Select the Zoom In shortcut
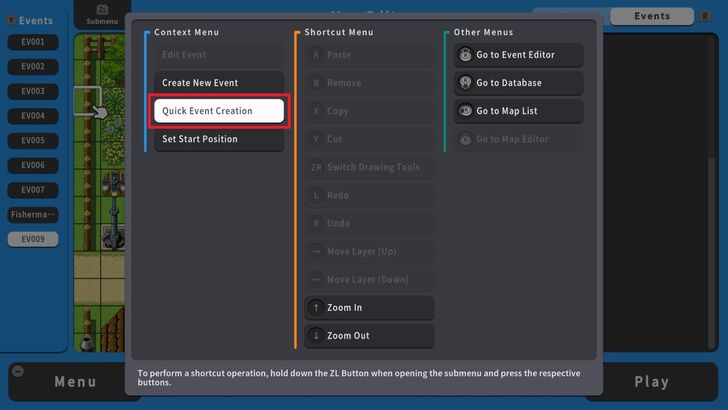The image size is (728, 410). click(x=369, y=307)
